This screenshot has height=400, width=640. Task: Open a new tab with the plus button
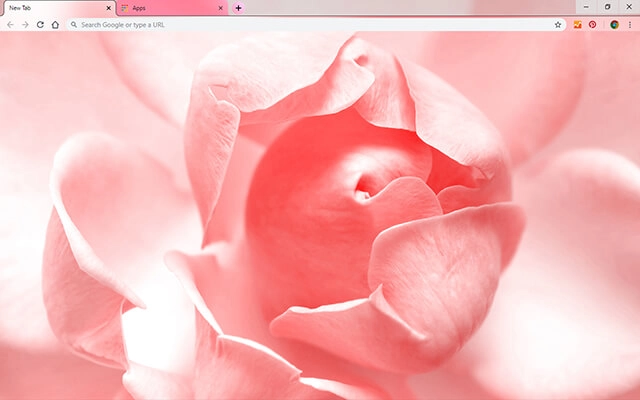click(x=238, y=8)
